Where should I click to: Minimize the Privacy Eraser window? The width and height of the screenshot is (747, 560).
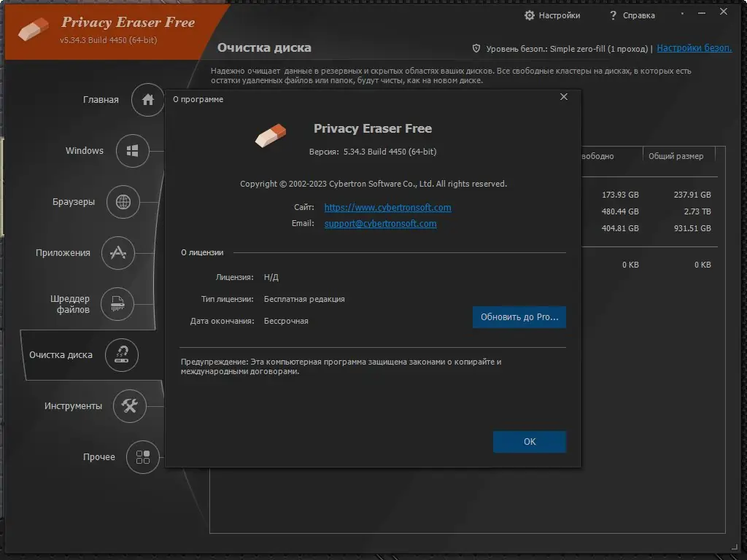point(702,13)
